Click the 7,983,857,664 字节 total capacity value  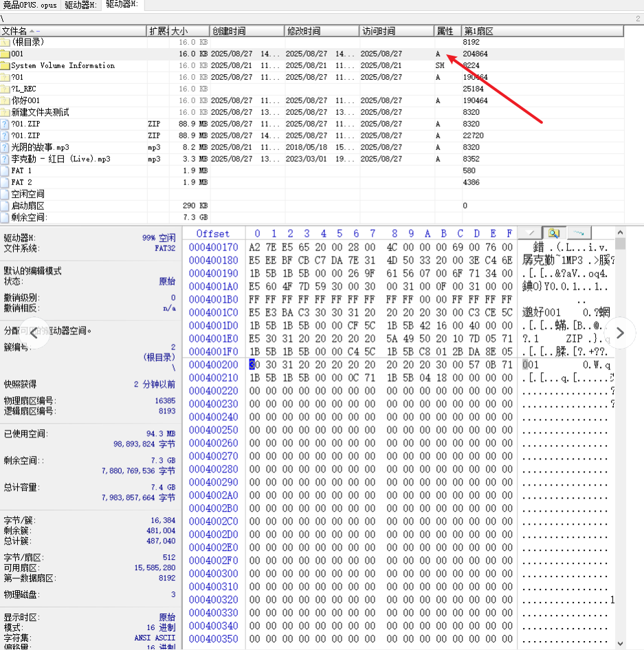[139, 497]
